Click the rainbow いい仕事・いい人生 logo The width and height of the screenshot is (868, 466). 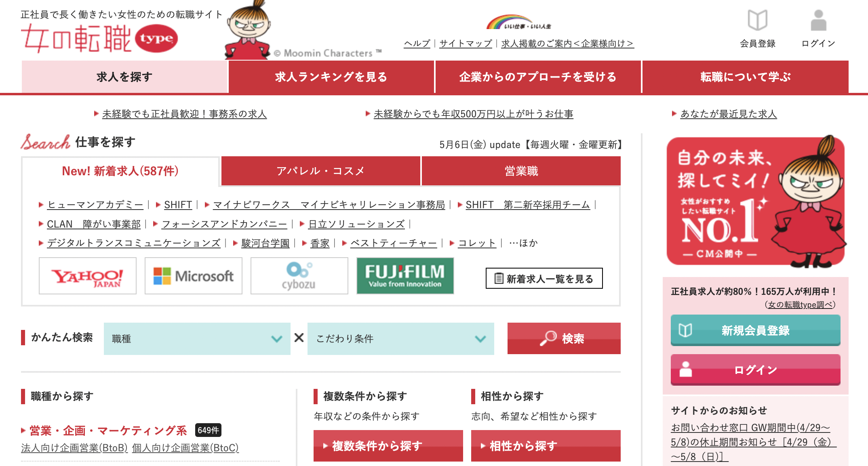[518, 22]
